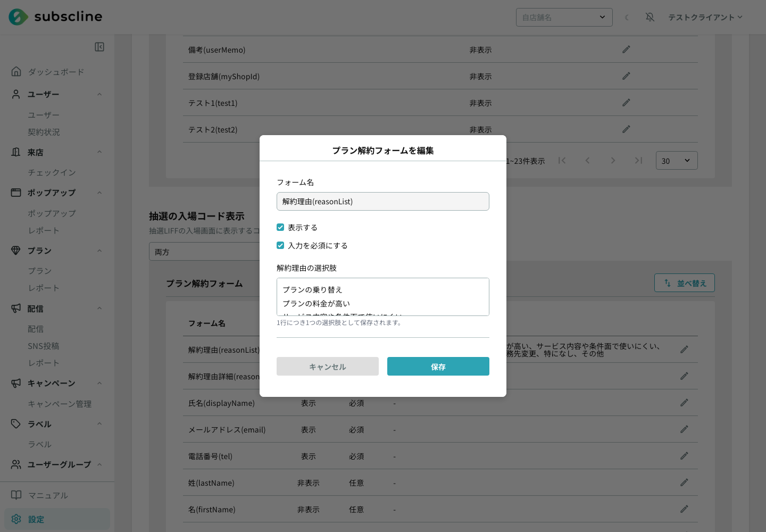Go to last page pagination icon

click(638, 161)
